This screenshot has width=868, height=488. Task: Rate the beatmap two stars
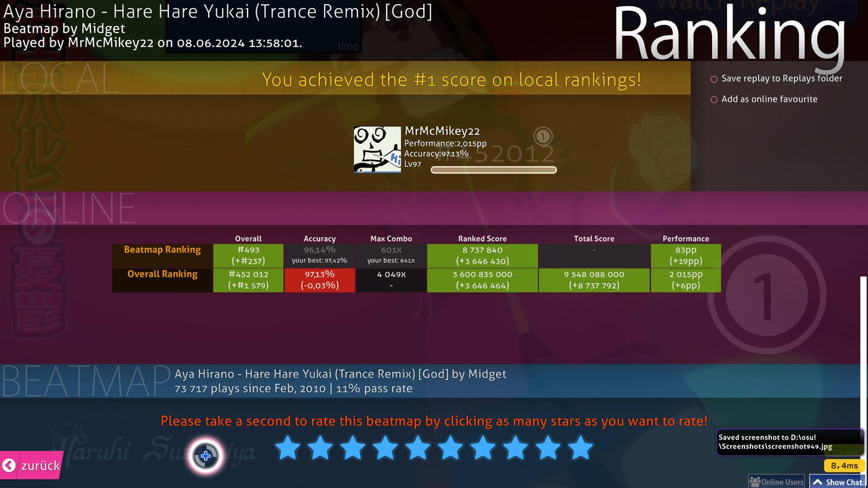tap(320, 448)
